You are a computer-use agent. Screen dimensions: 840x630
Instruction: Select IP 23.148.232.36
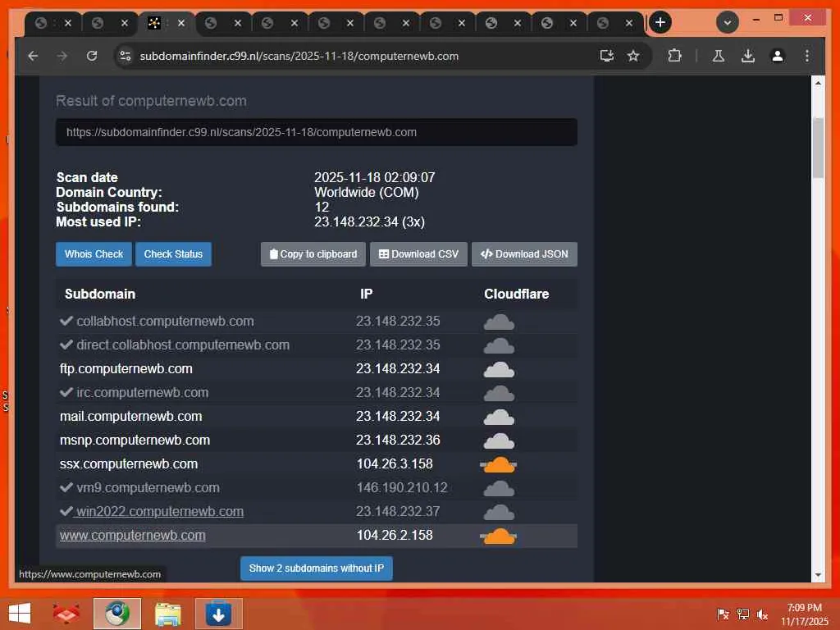tap(398, 441)
